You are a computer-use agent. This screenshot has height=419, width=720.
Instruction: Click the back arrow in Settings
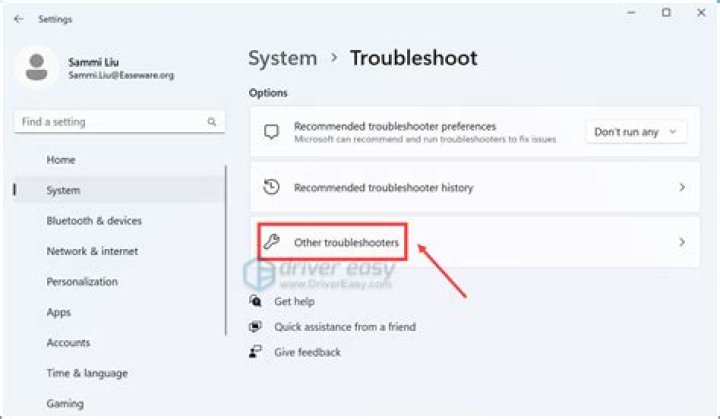pyautogui.click(x=18, y=19)
